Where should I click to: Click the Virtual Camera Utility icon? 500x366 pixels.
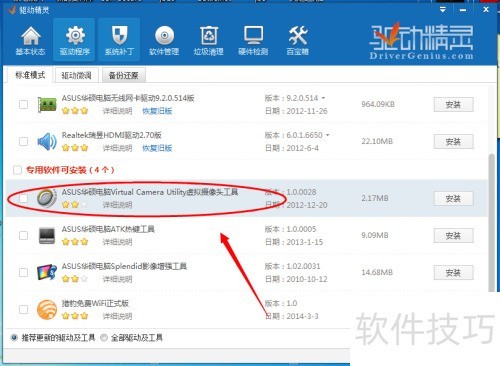tap(47, 198)
